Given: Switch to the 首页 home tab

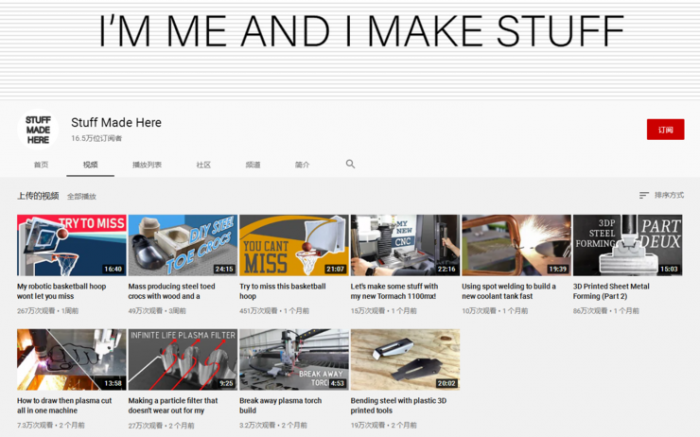Looking at the screenshot, I should 41,165.
